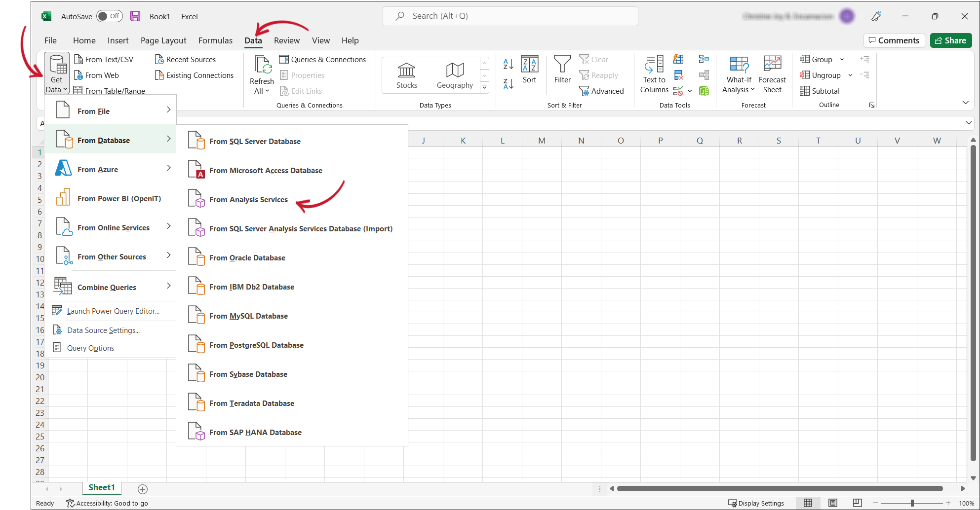The height and width of the screenshot is (510, 980).
Task: Switch to Page Layout view
Action: pyautogui.click(x=833, y=503)
